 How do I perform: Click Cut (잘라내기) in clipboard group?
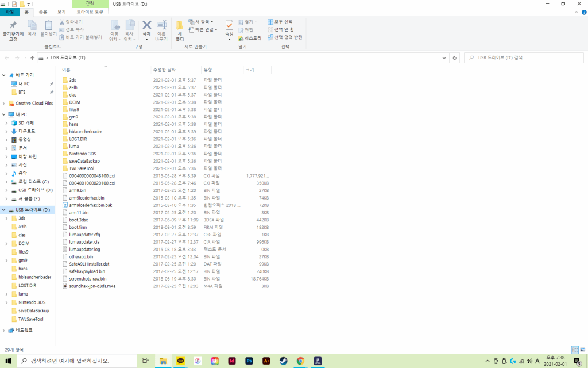coord(71,22)
